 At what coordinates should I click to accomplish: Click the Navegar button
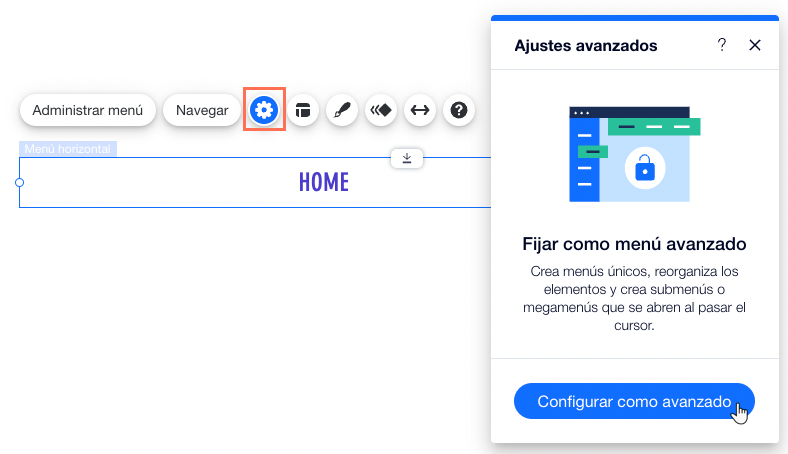click(202, 110)
